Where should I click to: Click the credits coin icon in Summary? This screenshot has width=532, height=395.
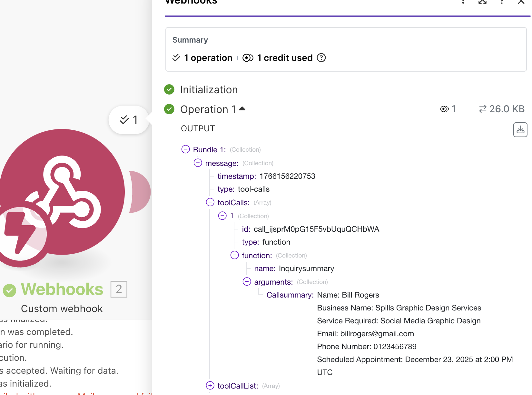click(x=248, y=58)
